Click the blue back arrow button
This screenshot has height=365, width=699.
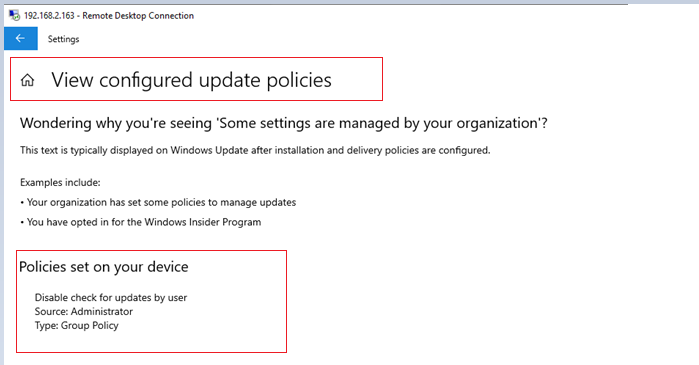21,38
